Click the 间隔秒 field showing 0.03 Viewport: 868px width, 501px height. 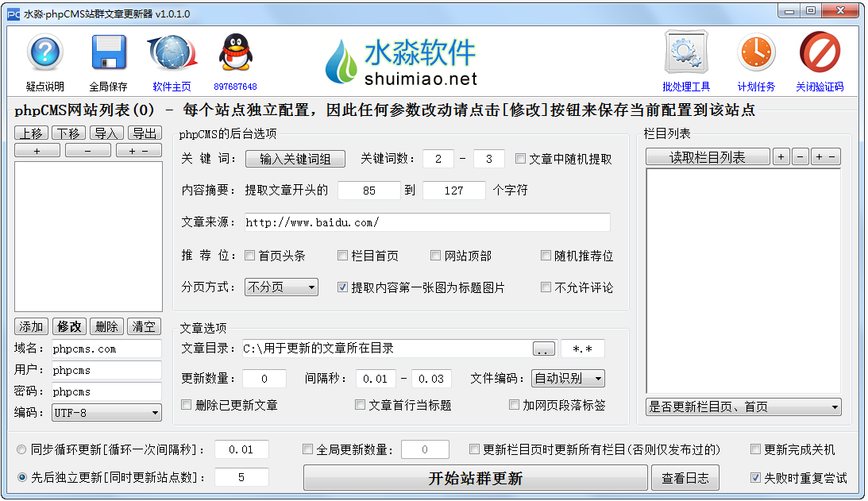(x=431, y=379)
